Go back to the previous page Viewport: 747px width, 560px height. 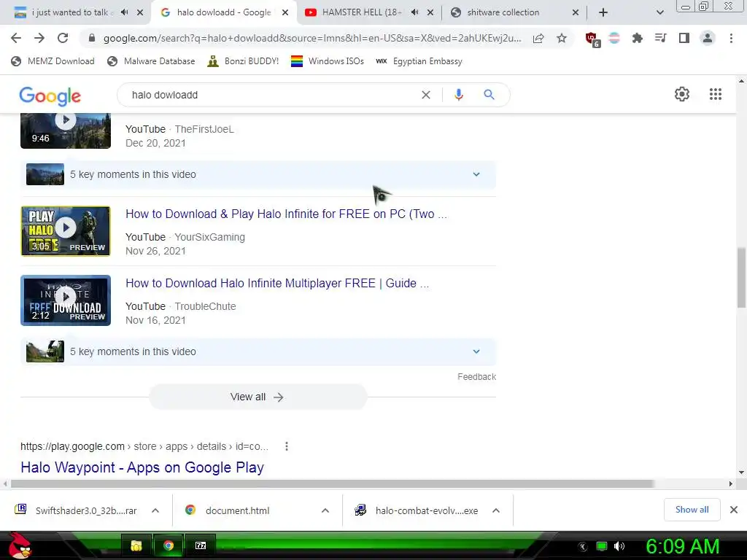coord(16,38)
